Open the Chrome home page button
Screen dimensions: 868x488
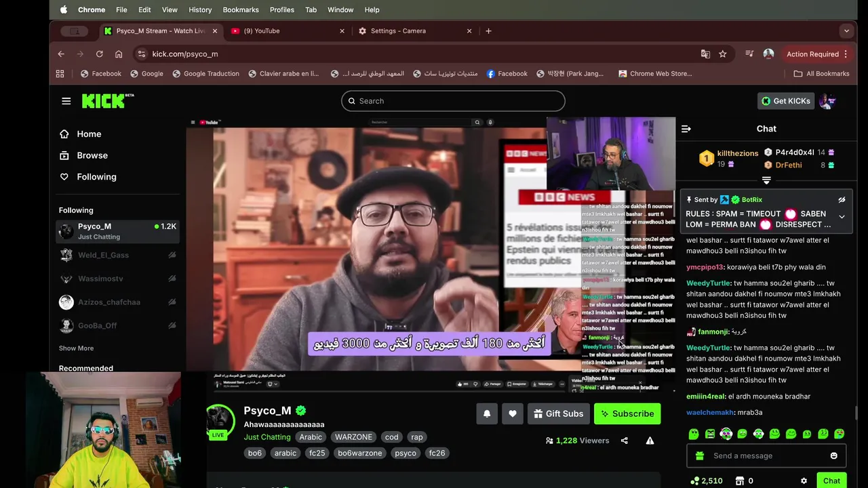point(119,54)
